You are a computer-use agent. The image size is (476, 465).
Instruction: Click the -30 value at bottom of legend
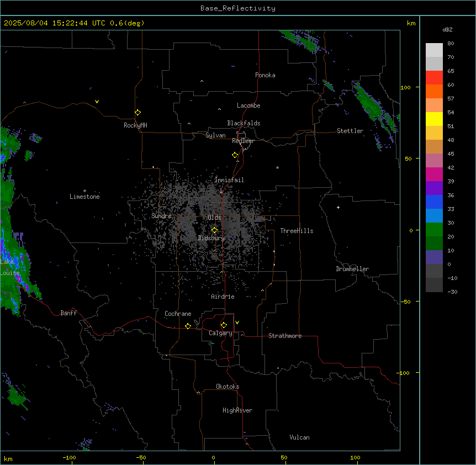(x=452, y=292)
